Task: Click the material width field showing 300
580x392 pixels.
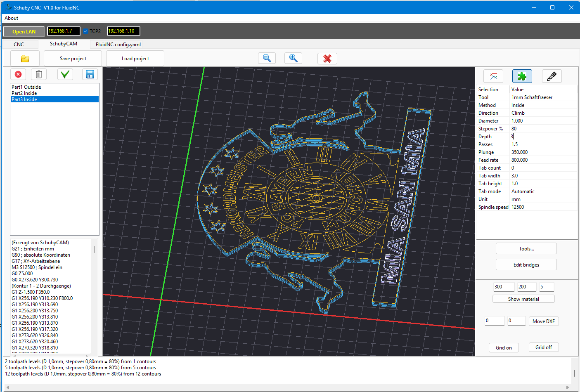Action: pos(504,287)
